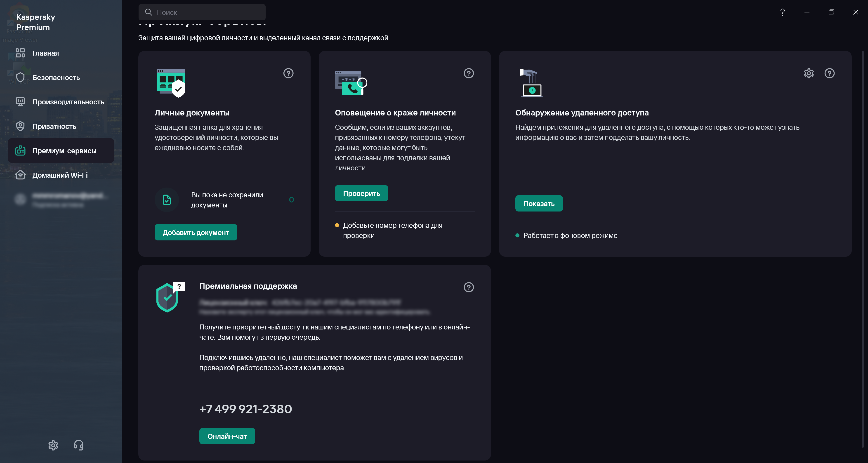
Task: Open help for Обнаружение удаленного доступа card
Action: (x=829, y=73)
